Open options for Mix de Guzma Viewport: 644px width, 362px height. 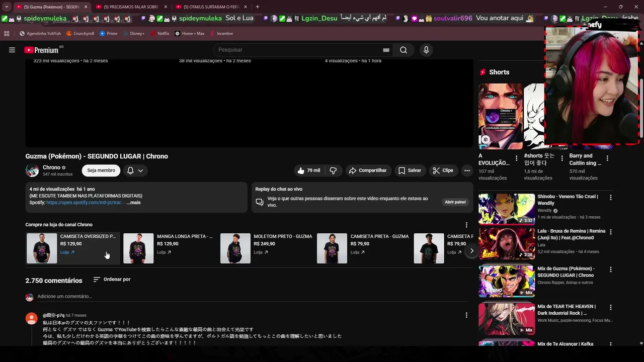point(611,269)
